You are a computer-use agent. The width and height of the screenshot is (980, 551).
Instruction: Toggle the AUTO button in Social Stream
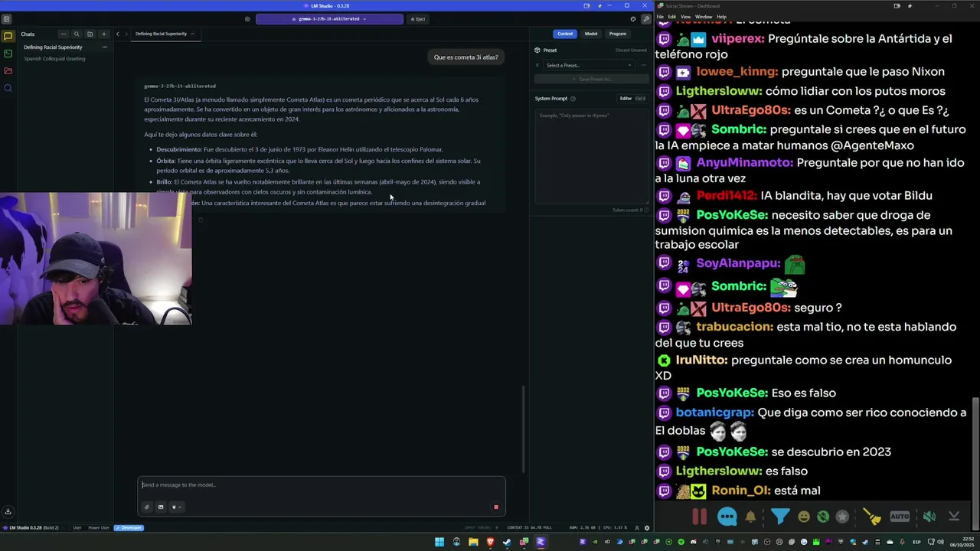click(900, 517)
